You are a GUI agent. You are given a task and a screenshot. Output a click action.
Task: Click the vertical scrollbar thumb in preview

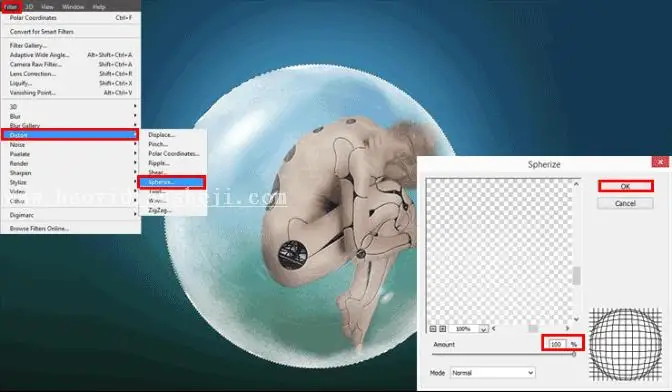[576, 276]
